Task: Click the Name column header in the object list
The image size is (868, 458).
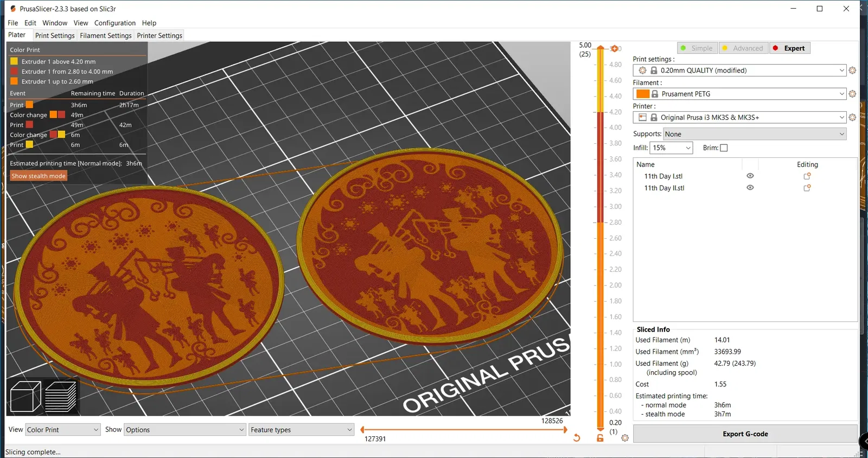Action: (x=646, y=164)
